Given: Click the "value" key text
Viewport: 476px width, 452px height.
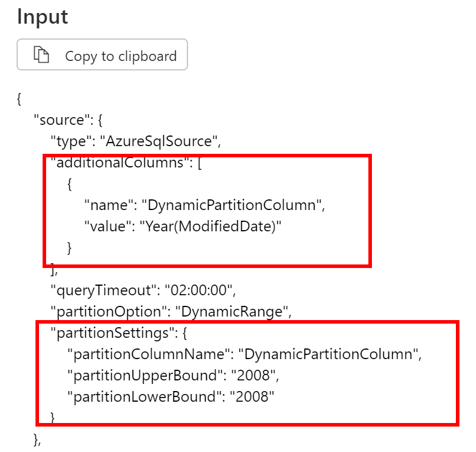Looking at the screenshot, I should [x=108, y=227].
